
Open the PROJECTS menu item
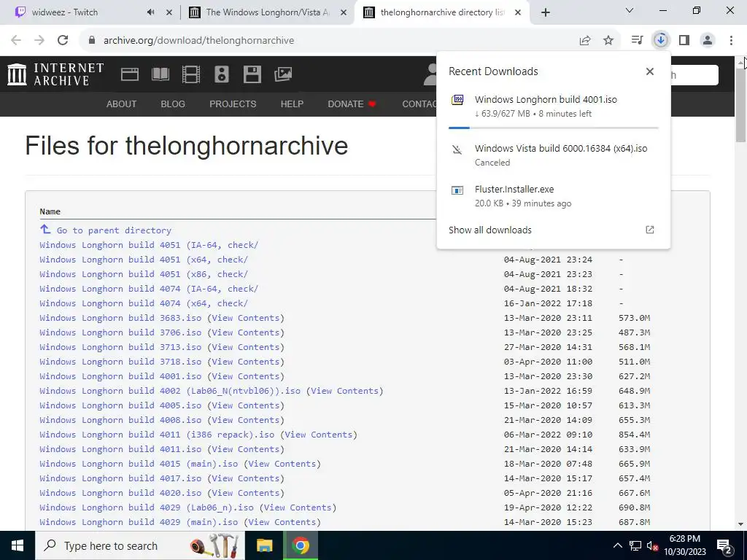tap(233, 104)
